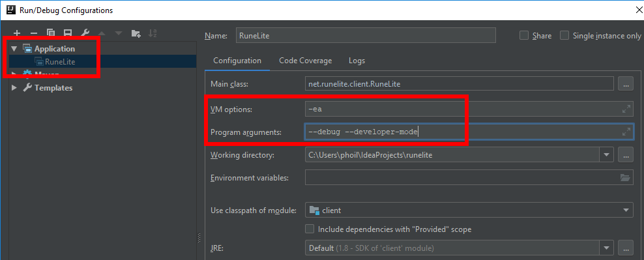The image size is (644, 260).
Task: Select the Application group label
Action: point(55,49)
